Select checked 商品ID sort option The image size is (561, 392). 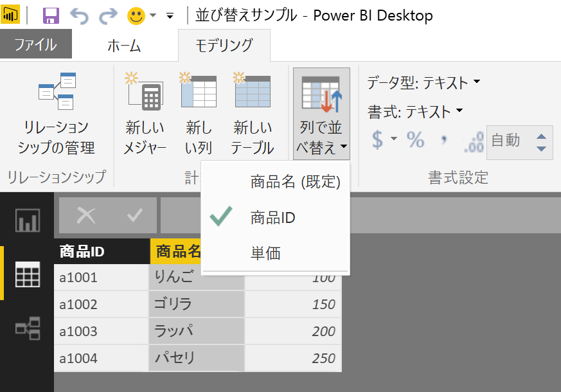pyautogui.click(x=276, y=217)
